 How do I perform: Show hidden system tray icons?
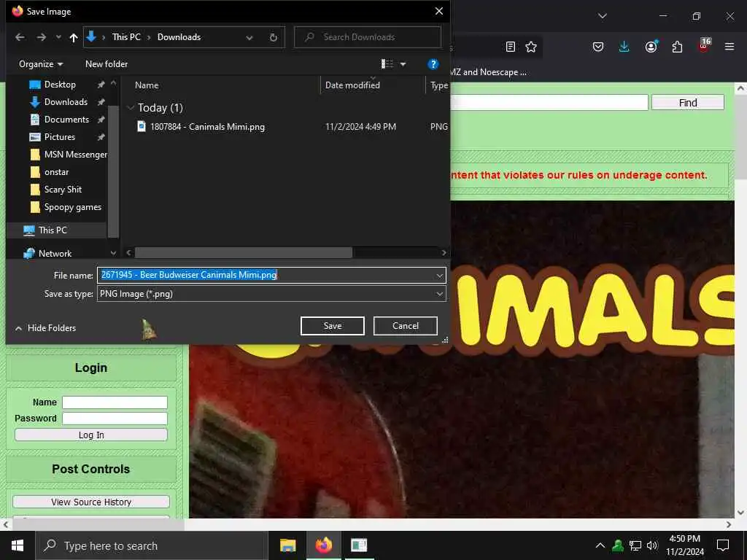coord(600,545)
